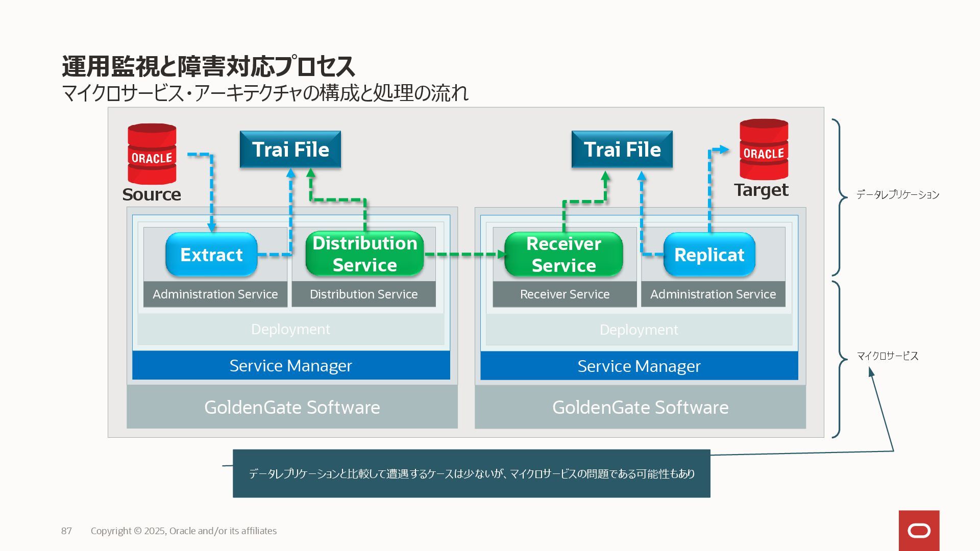
Task: Click the right GoldenGate Software block
Action: (x=640, y=407)
